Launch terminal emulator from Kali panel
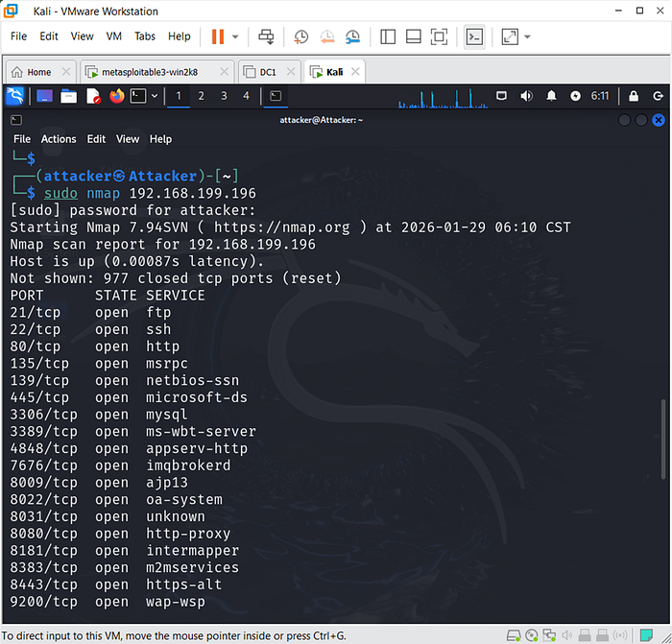Image resolution: width=672 pixels, height=644 pixels. [138, 96]
